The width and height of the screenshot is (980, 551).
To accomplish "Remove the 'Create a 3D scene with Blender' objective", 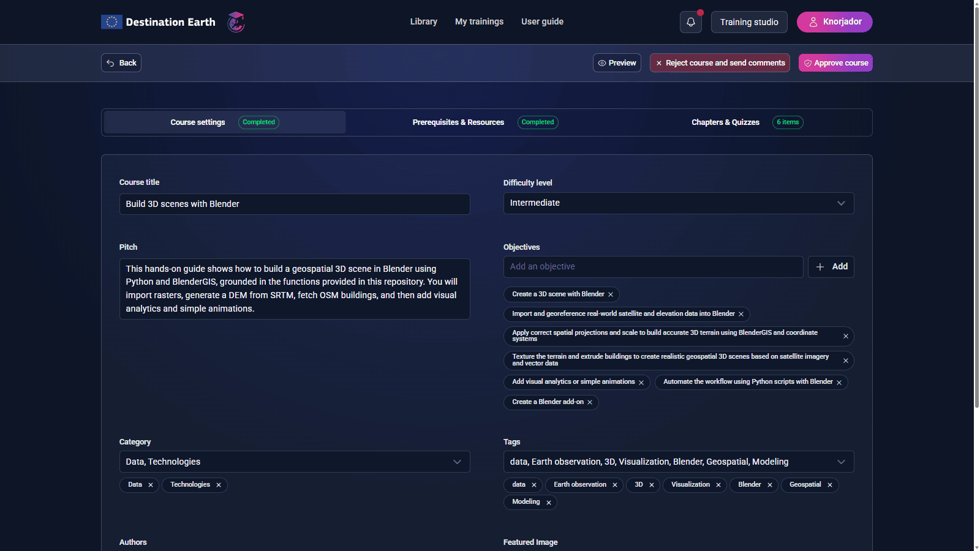I will click(611, 294).
